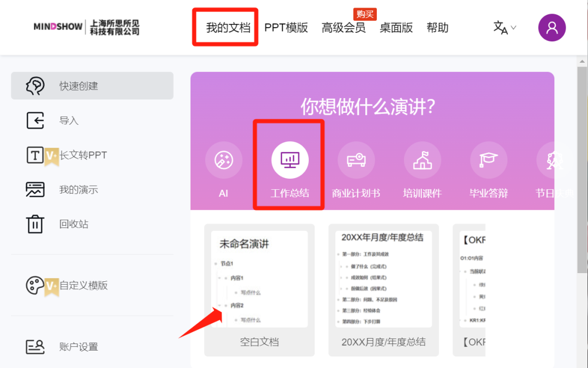Open 导入 import from the sidebar
The image size is (588, 368).
tap(69, 120)
